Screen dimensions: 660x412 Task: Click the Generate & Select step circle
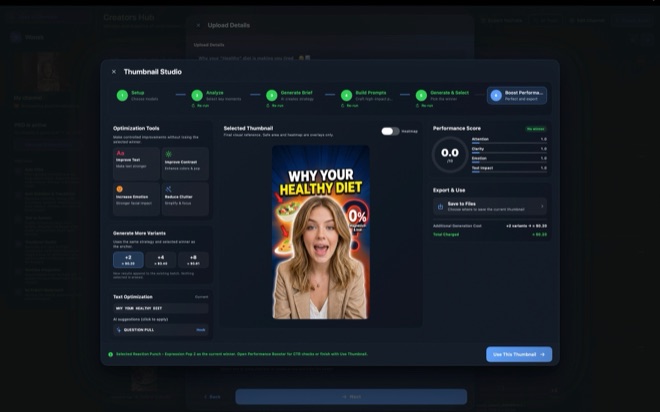click(421, 96)
